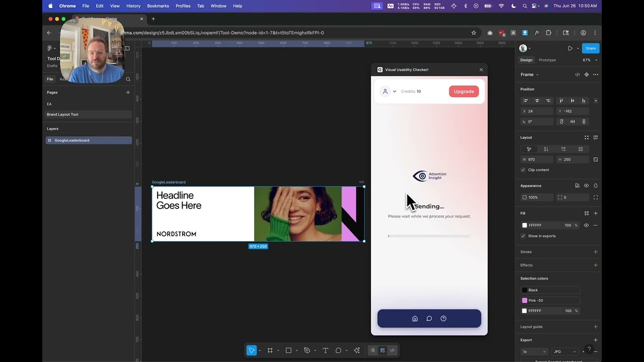Click the Upgrade button in plugin
The width and height of the screenshot is (644, 362).
click(463, 92)
